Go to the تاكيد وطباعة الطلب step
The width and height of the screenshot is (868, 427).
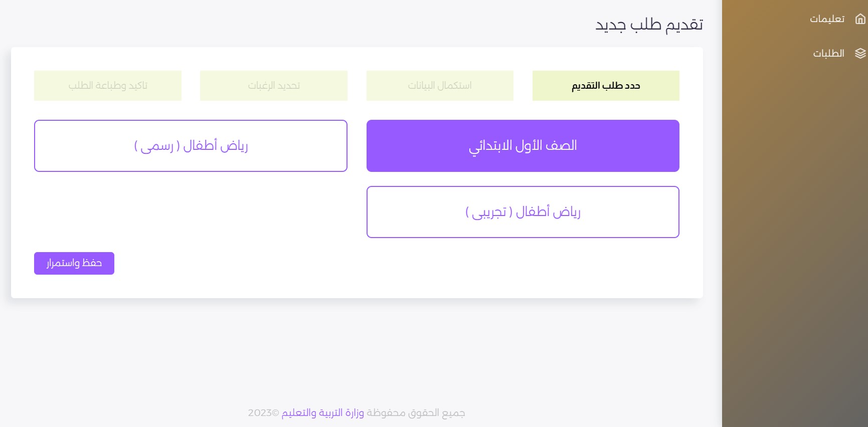coord(108,86)
